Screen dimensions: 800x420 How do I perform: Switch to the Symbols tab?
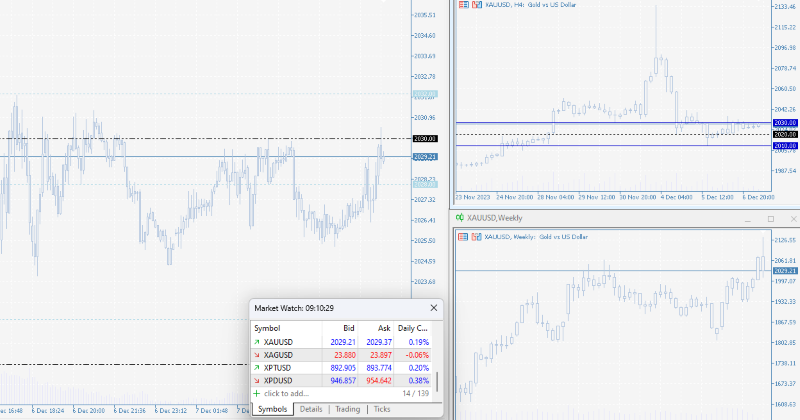click(x=272, y=409)
